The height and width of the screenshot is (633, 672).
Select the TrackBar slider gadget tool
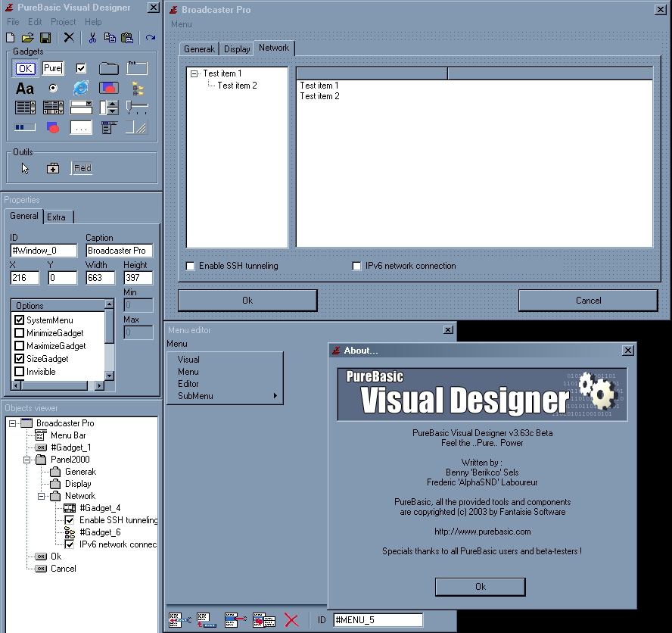tap(137, 108)
